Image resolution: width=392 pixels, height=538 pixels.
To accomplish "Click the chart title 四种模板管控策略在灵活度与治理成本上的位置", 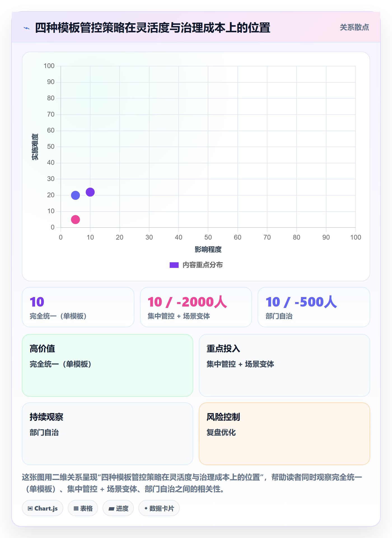I will [153, 28].
